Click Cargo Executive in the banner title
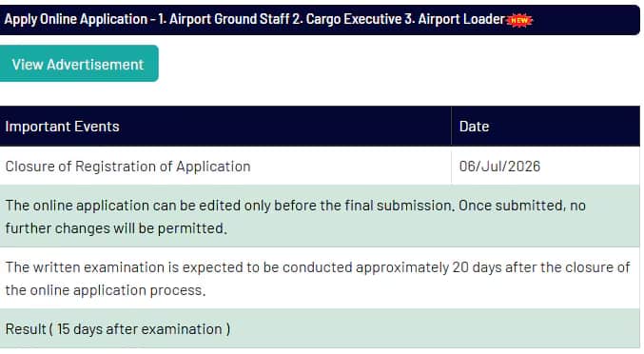 (x=353, y=19)
